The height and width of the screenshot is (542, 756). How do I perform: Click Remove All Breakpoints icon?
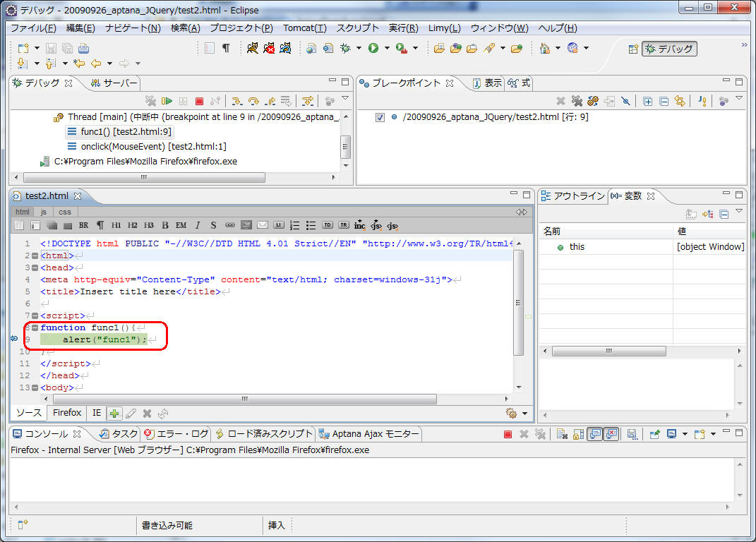click(x=577, y=102)
